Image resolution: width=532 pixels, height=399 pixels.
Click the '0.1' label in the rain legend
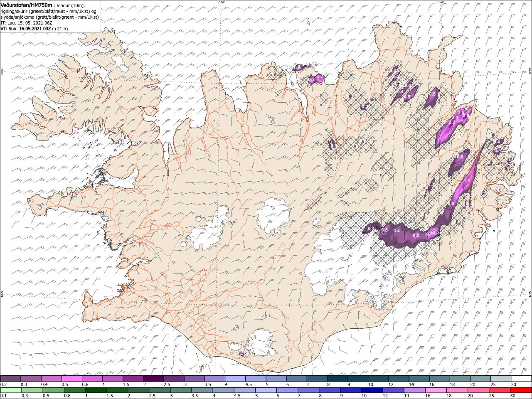[x=4, y=395]
